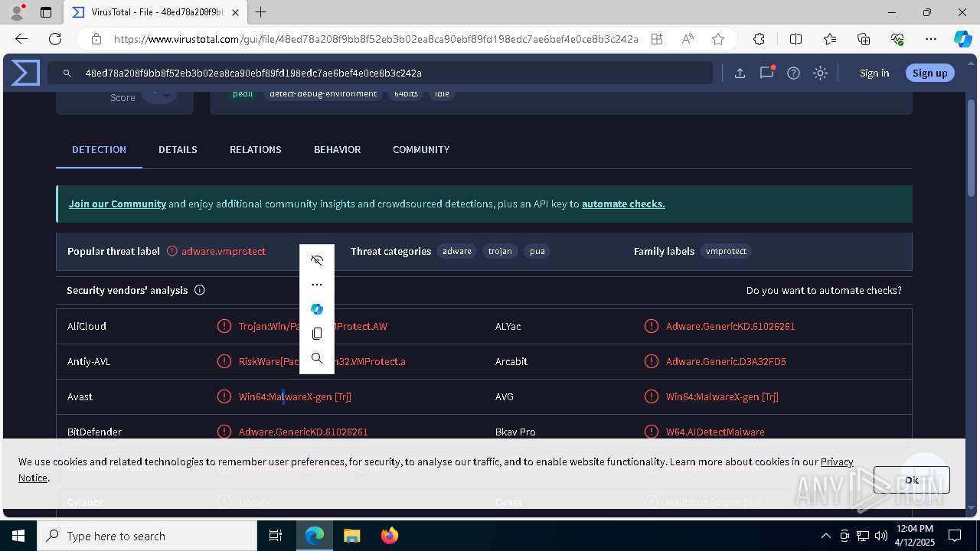Image resolution: width=980 pixels, height=551 pixels.
Task: Click the Sign in link
Action: click(874, 73)
